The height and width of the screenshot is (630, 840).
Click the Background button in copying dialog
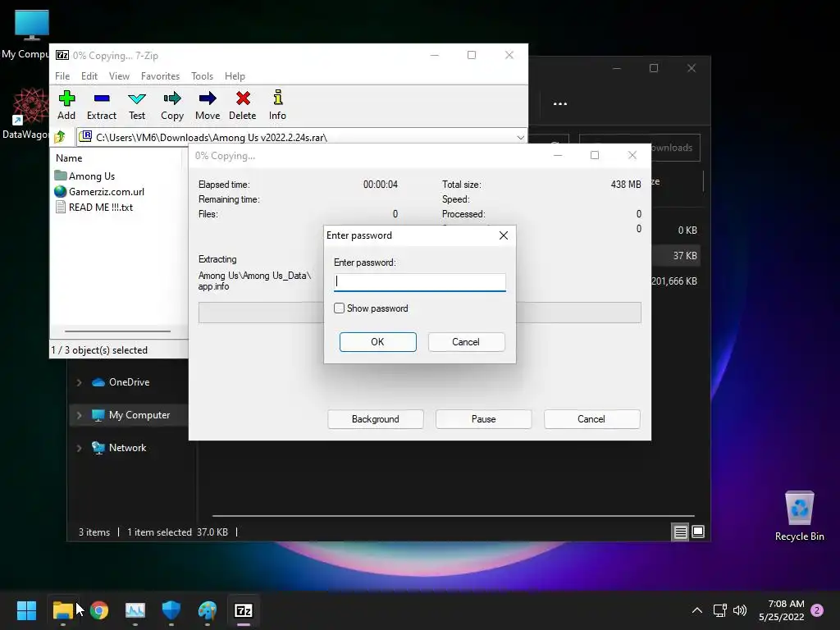coord(376,419)
